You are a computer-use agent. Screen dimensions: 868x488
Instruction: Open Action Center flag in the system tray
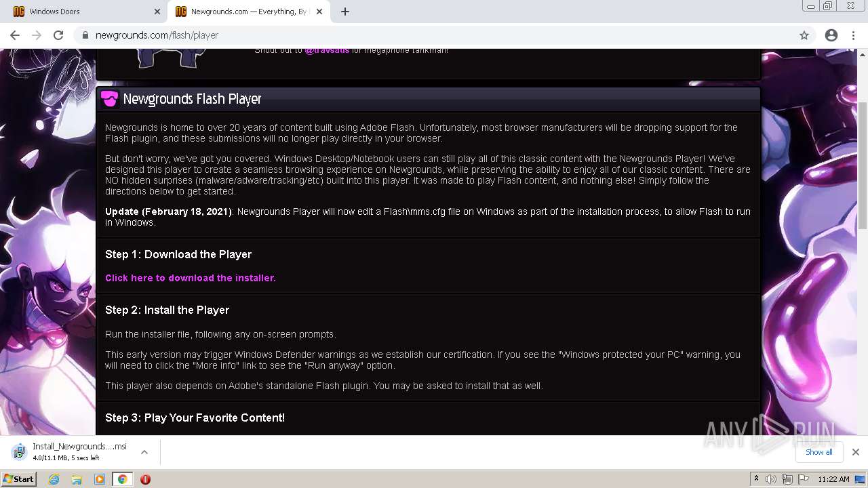pyautogui.click(x=804, y=479)
